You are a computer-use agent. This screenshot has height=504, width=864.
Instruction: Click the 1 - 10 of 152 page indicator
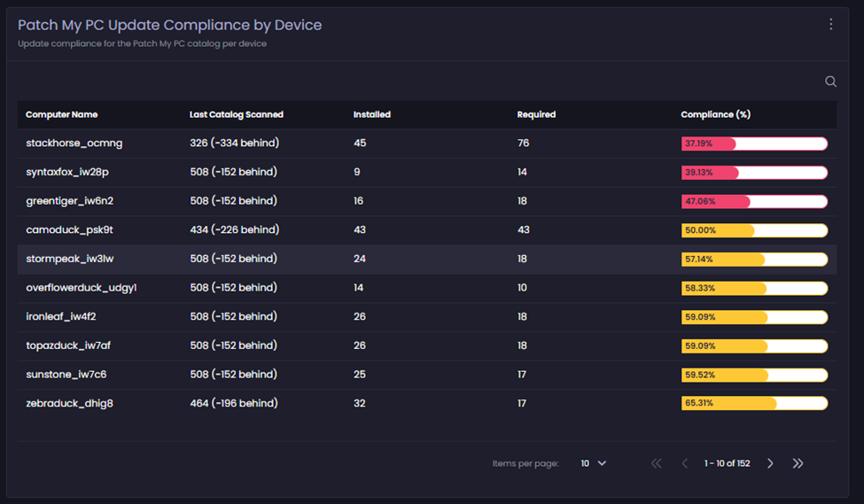click(727, 463)
